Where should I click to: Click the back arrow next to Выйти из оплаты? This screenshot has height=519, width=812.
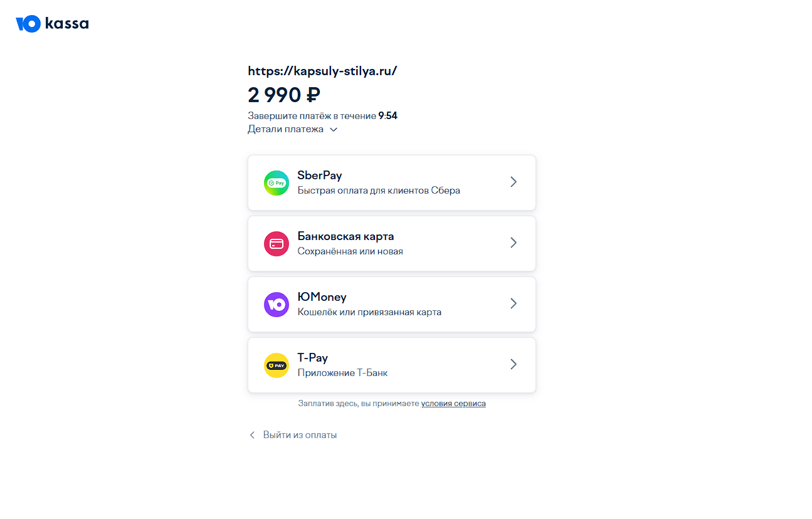[252, 434]
